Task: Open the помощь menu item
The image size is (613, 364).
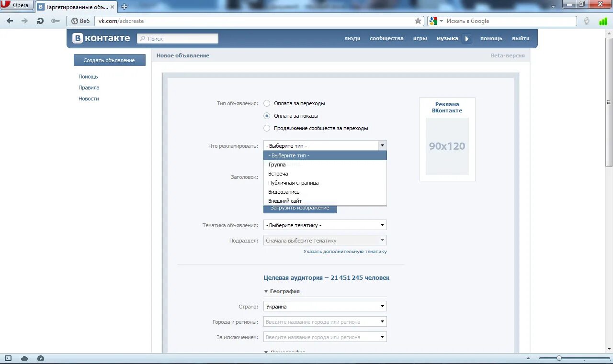Action: click(491, 38)
